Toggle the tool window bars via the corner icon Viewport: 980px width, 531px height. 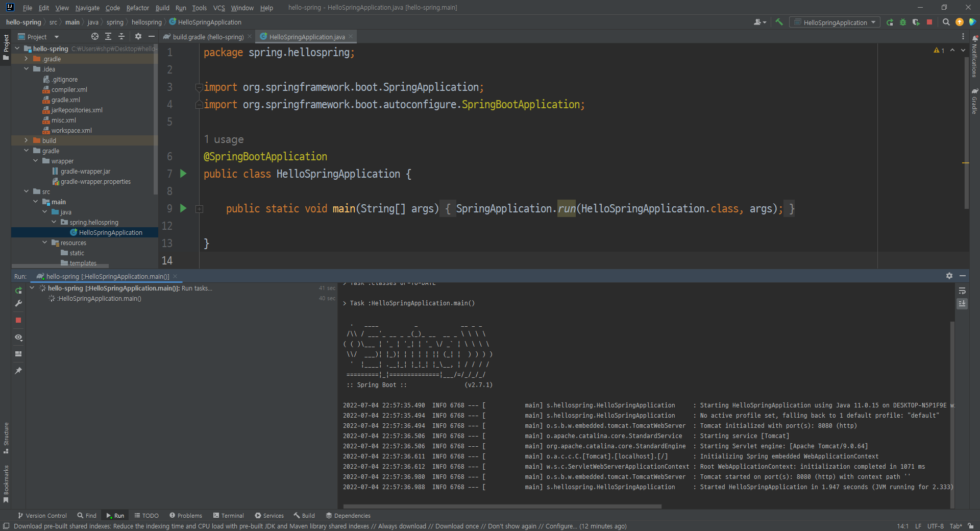point(6,526)
